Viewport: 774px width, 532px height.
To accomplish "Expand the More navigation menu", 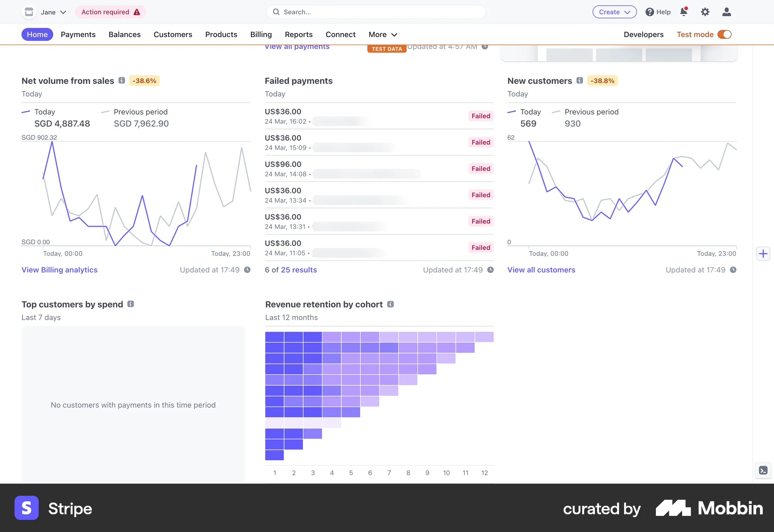I will pyautogui.click(x=382, y=34).
